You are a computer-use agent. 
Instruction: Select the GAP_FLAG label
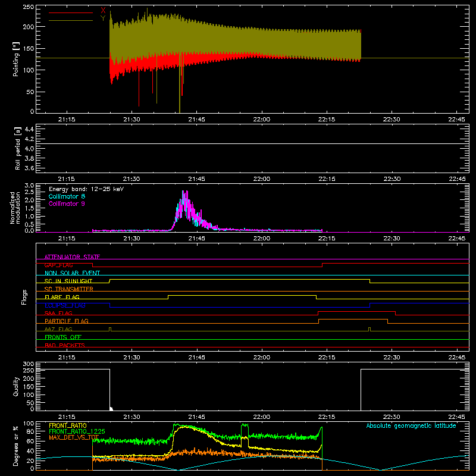pyautogui.click(x=58, y=265)
